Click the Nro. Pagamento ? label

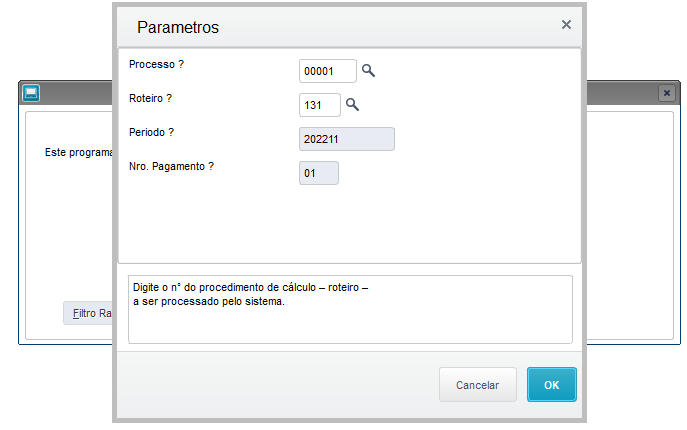(x=171, y=167)
